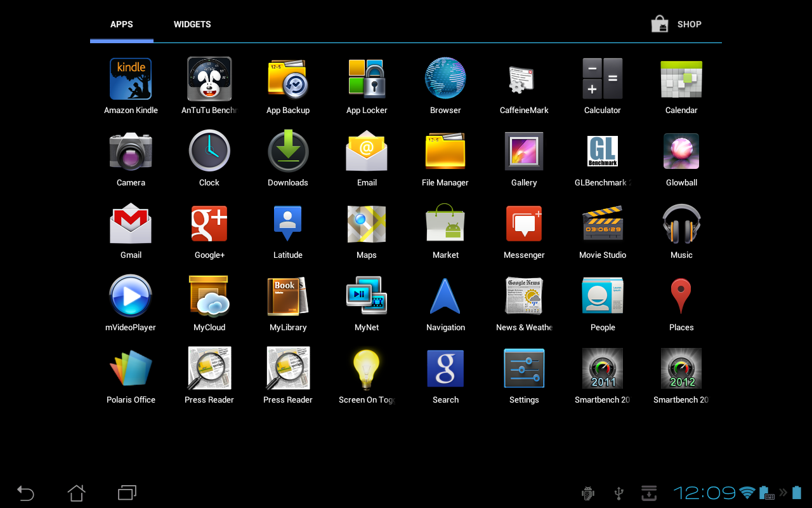
Task: Open the Android Market app
Action: pos(445,224)
